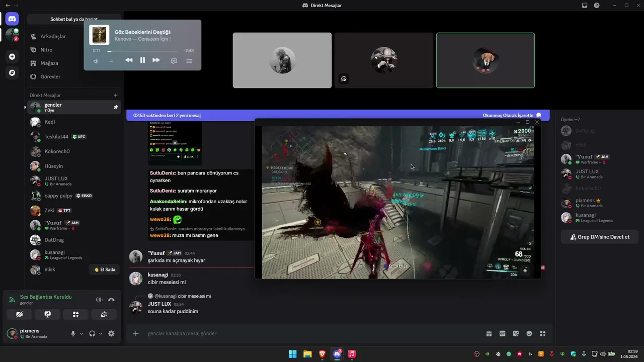Open lyrics in the music mini player
644x362 pixels.
(x=174, y=61)
